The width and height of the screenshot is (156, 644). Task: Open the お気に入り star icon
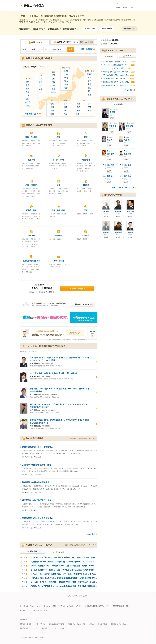tap(126, 4)
